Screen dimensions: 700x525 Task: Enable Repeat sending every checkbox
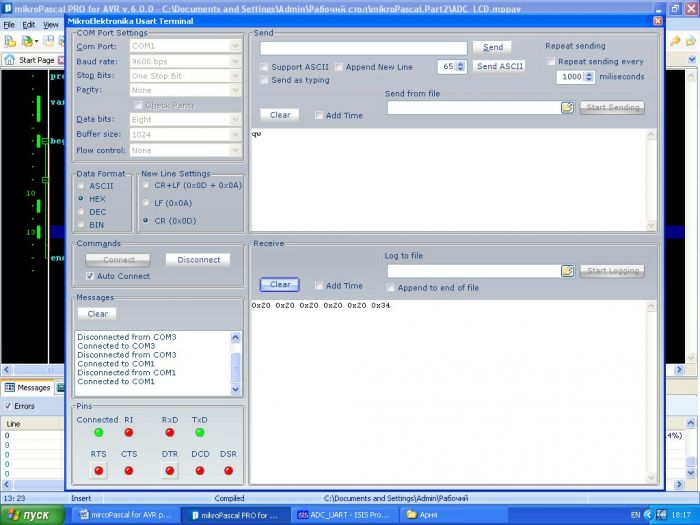[x=551, y=62]
